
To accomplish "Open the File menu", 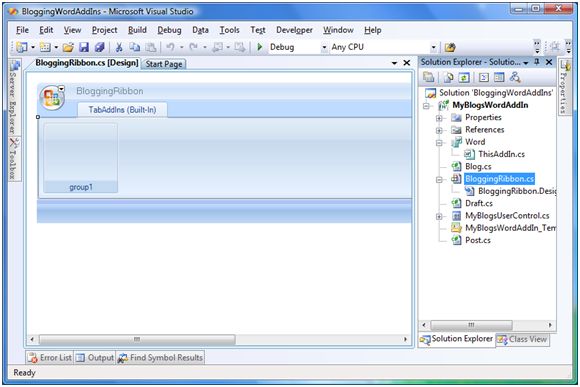I will (23, 30).
